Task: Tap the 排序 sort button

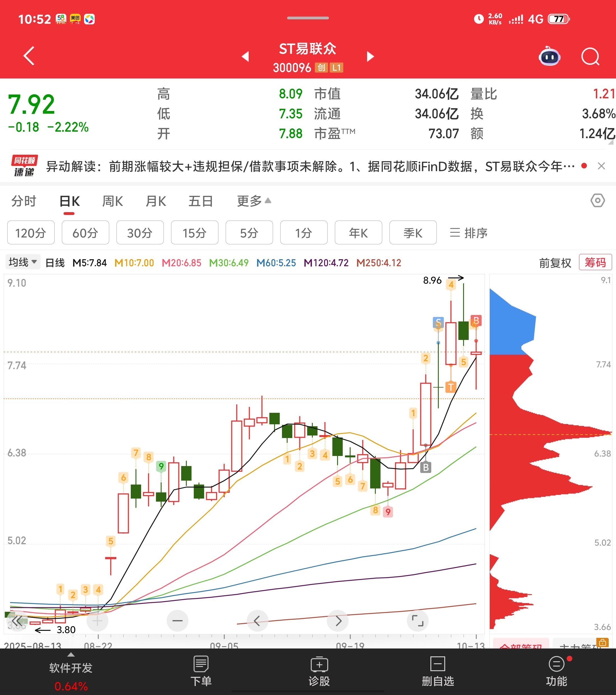Action: click(468, 233)
